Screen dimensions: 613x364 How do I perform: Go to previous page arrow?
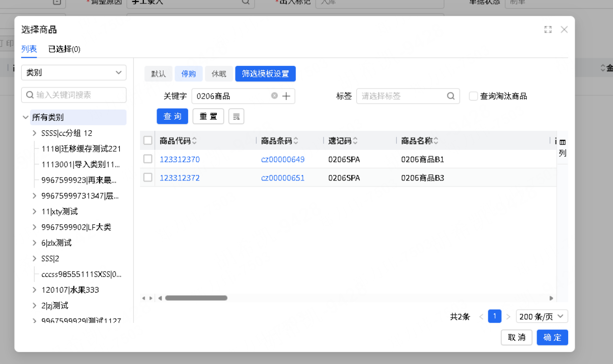(481, 317)
